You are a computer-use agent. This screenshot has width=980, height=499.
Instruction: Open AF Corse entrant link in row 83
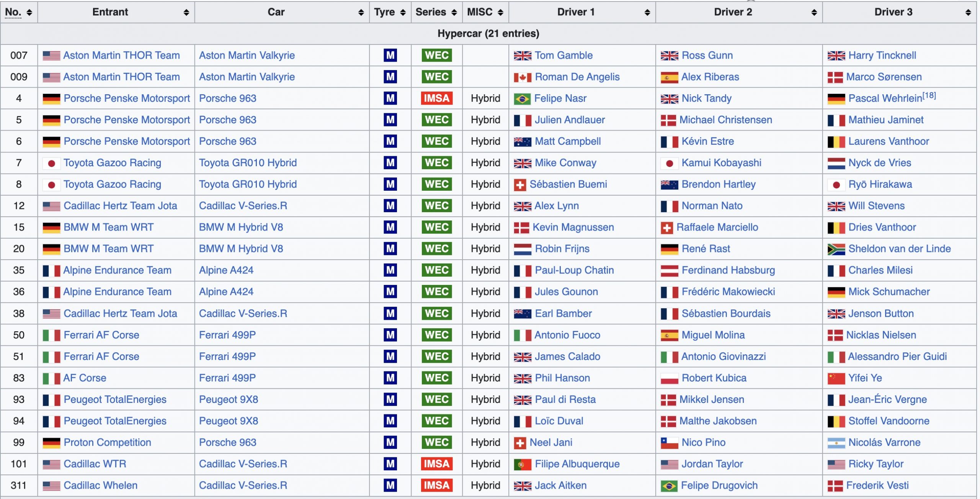click(85, 378)
